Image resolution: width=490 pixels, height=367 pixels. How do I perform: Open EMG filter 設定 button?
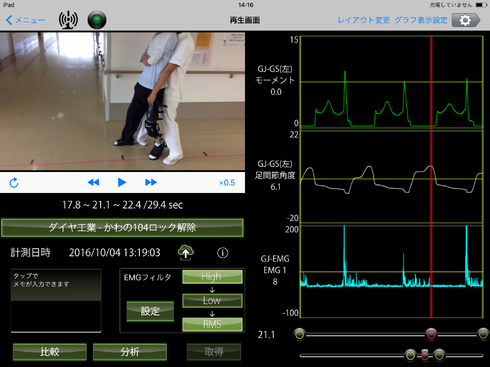[x=150, y=311]
